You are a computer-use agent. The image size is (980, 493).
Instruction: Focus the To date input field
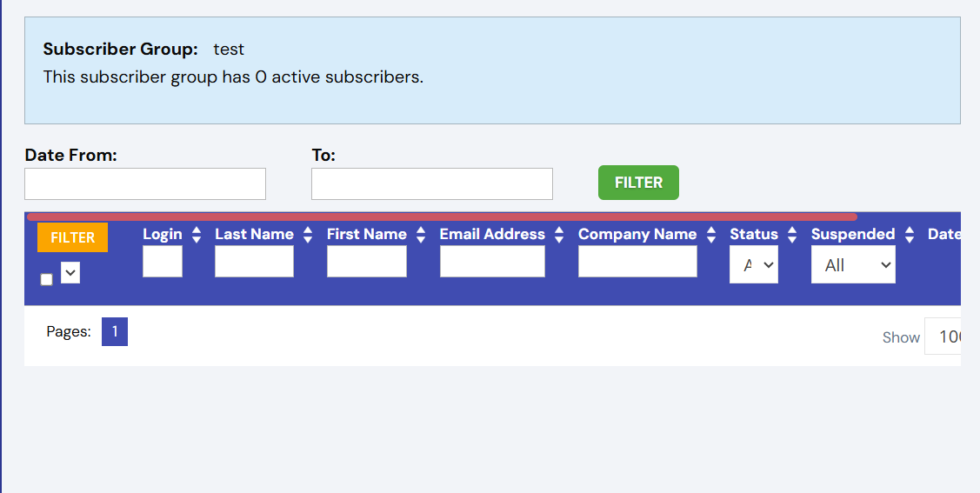[432, 183]
